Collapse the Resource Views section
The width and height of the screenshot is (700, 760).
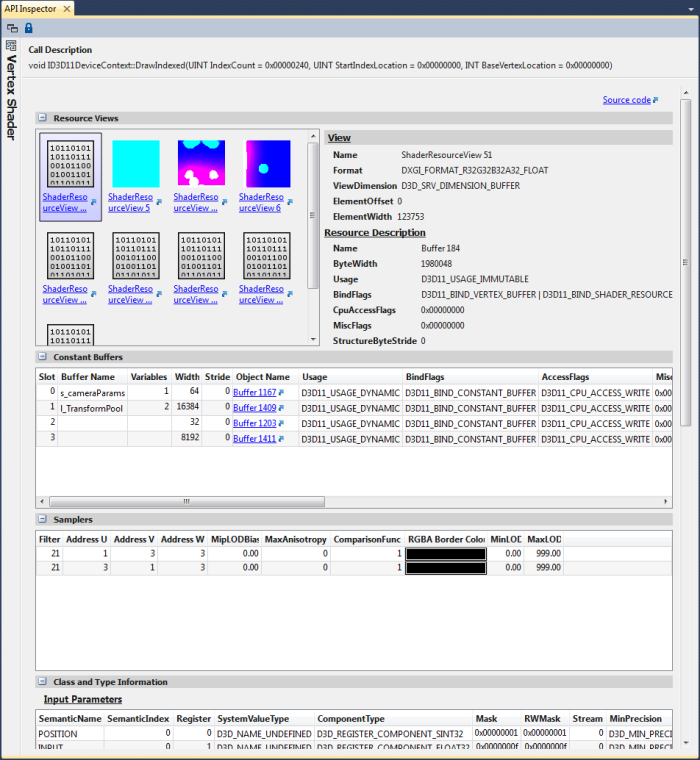[x=43, y=118]
